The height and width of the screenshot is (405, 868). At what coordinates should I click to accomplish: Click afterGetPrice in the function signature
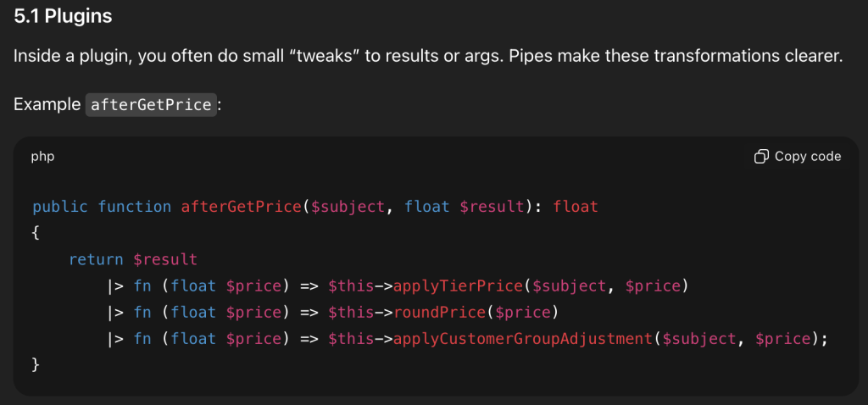pyautogui.click(x=241, y=207)
